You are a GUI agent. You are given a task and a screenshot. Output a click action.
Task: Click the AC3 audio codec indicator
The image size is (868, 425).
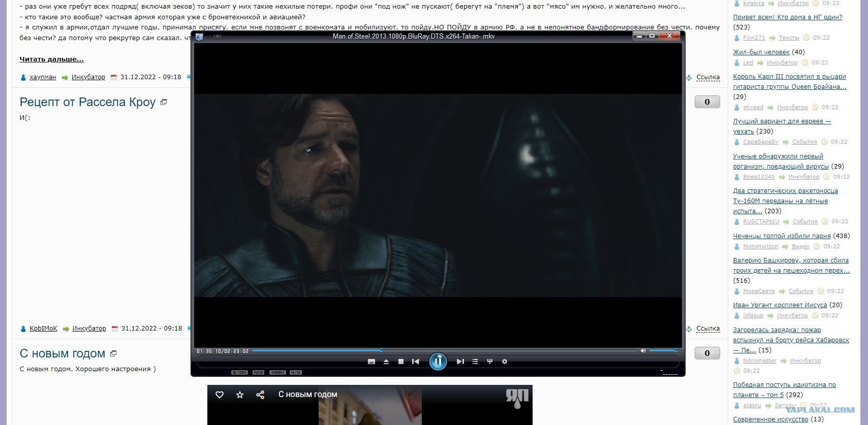(x=258, y=372)
